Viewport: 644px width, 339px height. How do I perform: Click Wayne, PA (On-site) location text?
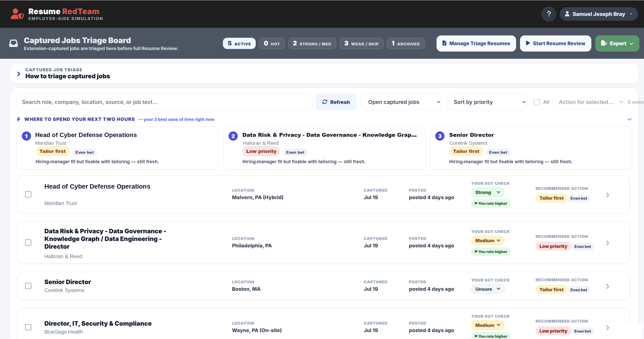tap(257, 330)
